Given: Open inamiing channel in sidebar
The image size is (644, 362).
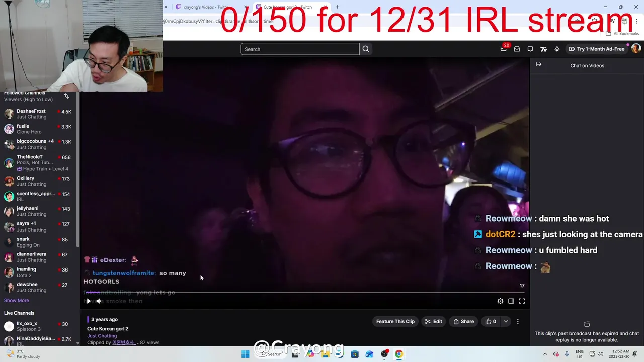Looking at the screenshot, I should [x=38, y=272].
